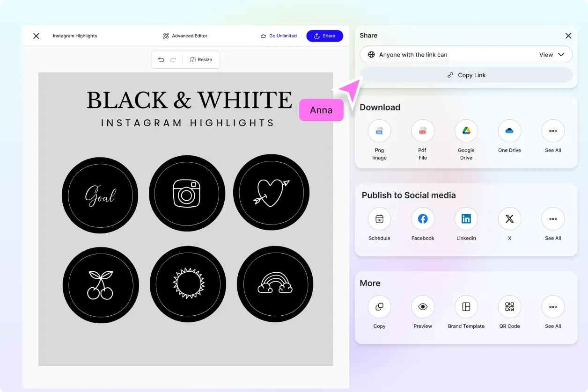
Task: Select the heart with arrow highlight
Action: click(x=271, y=192)
